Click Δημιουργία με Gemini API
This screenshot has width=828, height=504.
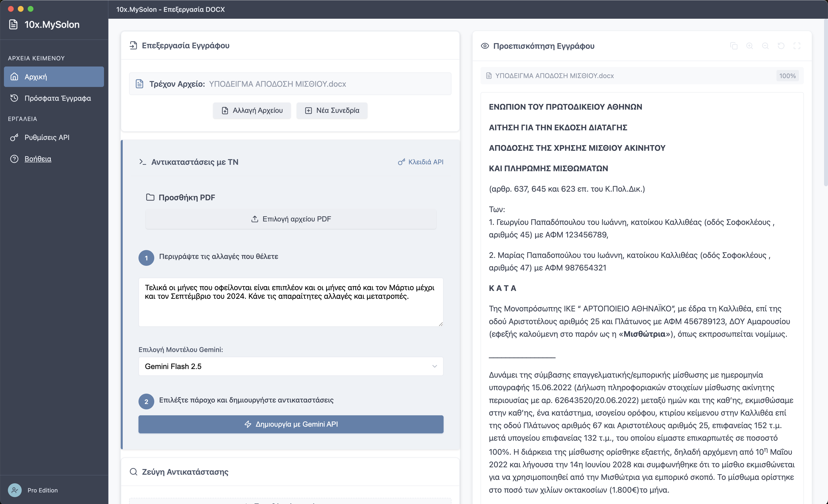(x=291, y=424)
